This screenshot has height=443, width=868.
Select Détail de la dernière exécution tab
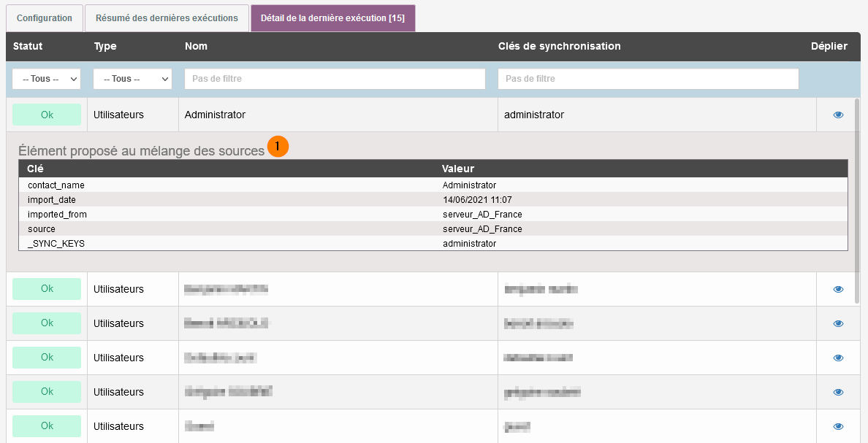coord(332,18)
